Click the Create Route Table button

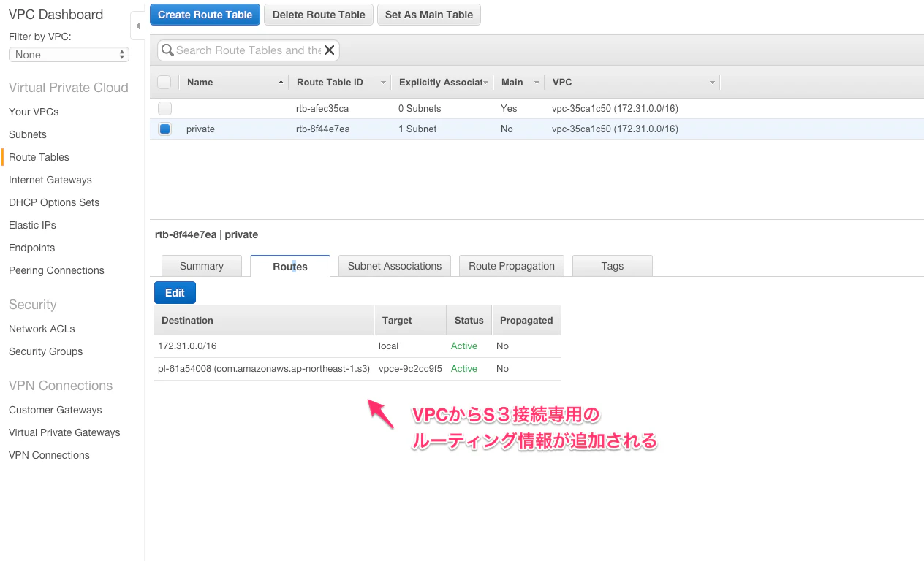[205, 15]
